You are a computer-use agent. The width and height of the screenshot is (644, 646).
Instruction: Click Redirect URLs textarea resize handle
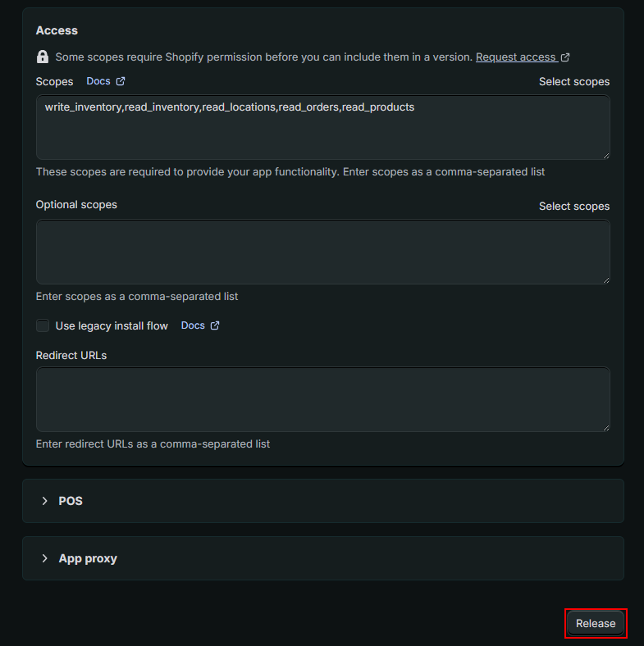(x=605, y=427)
